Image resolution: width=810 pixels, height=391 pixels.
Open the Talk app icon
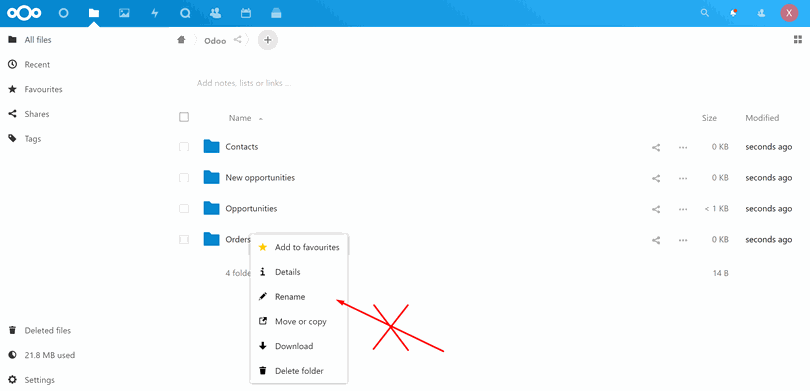[x=185, y=13]
